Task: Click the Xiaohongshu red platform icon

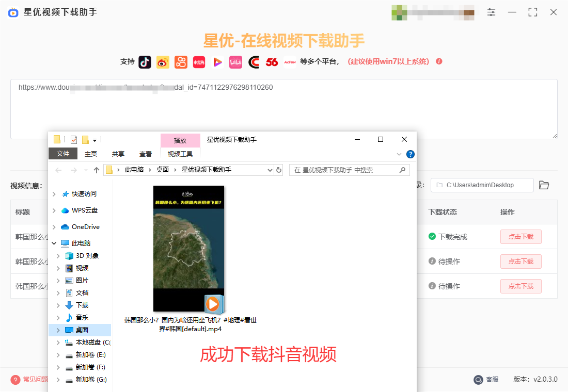Action: coord(199,62)
